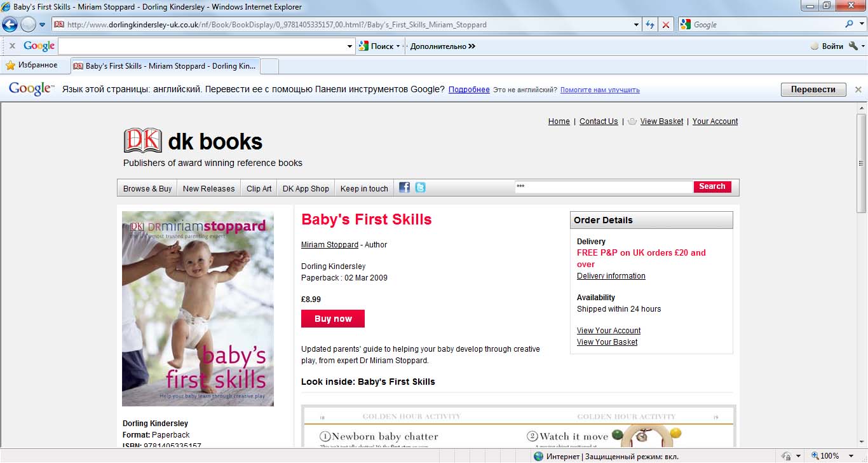Open the Contact Us link
The width and height of the screenshot is (868, 463).
pos(599,121)
